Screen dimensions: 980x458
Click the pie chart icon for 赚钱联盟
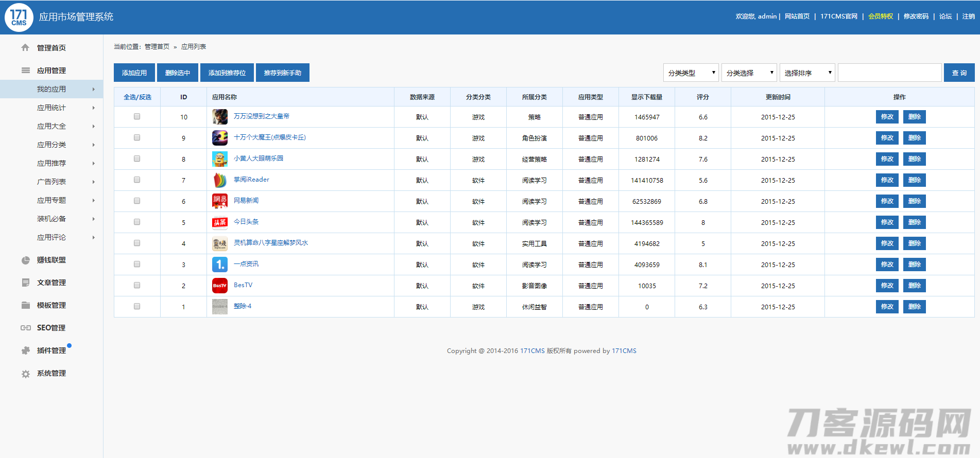click(x=25, y=260)
